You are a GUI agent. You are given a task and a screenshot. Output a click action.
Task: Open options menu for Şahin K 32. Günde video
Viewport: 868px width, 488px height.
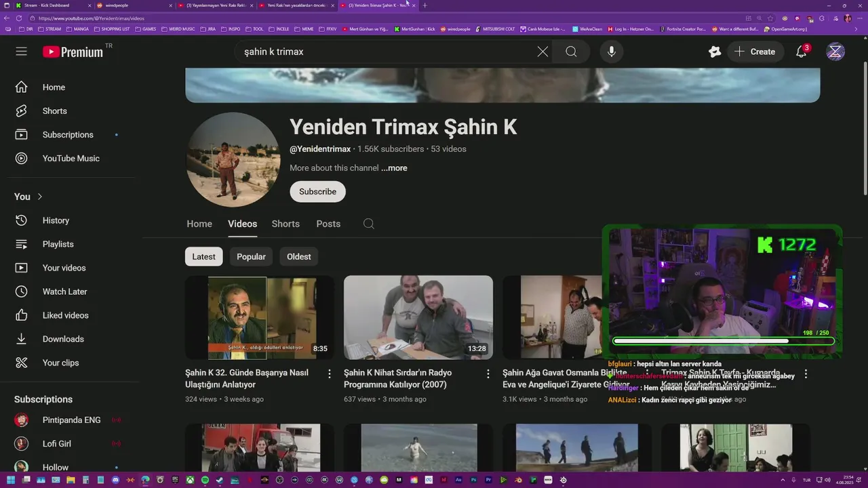[x=330, y=373]
